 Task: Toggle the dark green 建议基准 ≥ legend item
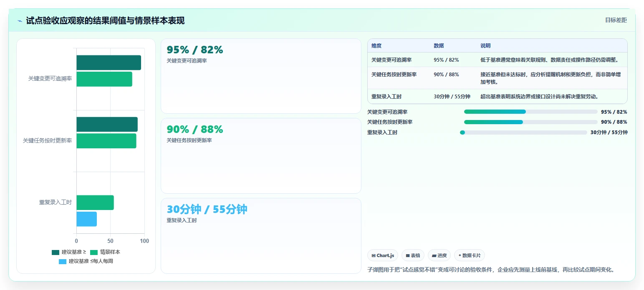click(69, 252)
